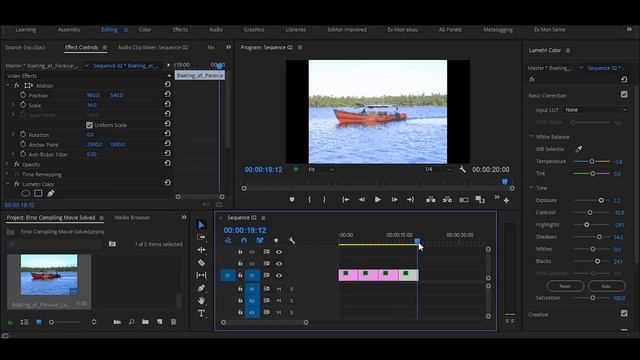The width and height of the screenshot is (640, 360).
Task: Delete selected item with trash icon
Action: [x=173, y=322]
